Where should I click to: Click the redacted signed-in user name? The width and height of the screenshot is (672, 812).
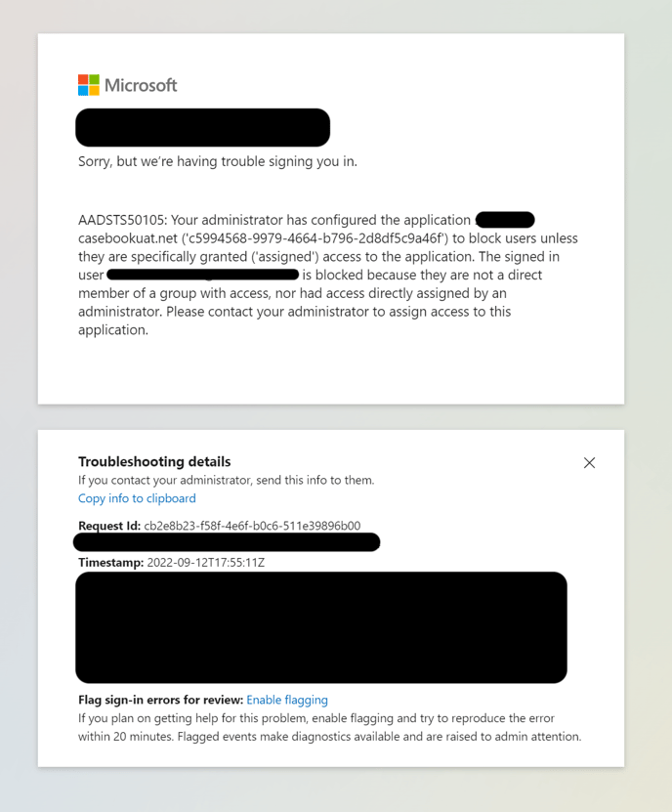[x=203, y=276]
